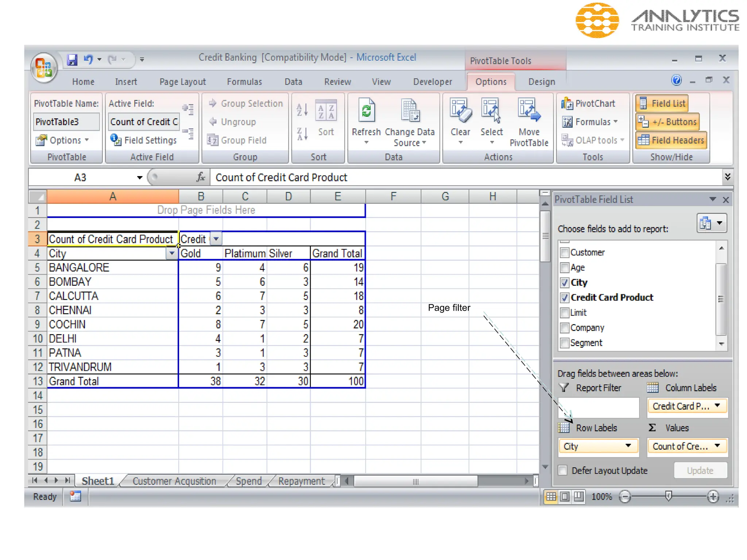Uncheck the City field checkbox

(564, 283)
